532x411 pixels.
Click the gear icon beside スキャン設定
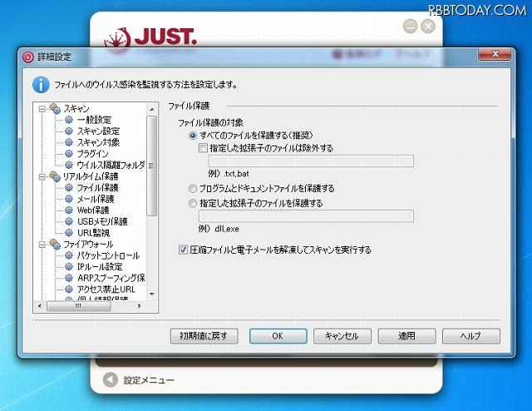[68, 131]
